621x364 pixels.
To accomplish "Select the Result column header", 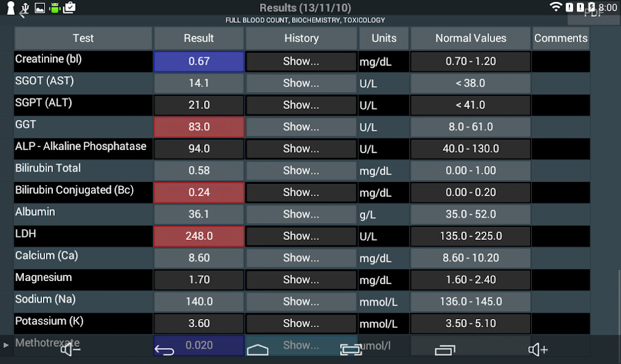I will [199, 38].
